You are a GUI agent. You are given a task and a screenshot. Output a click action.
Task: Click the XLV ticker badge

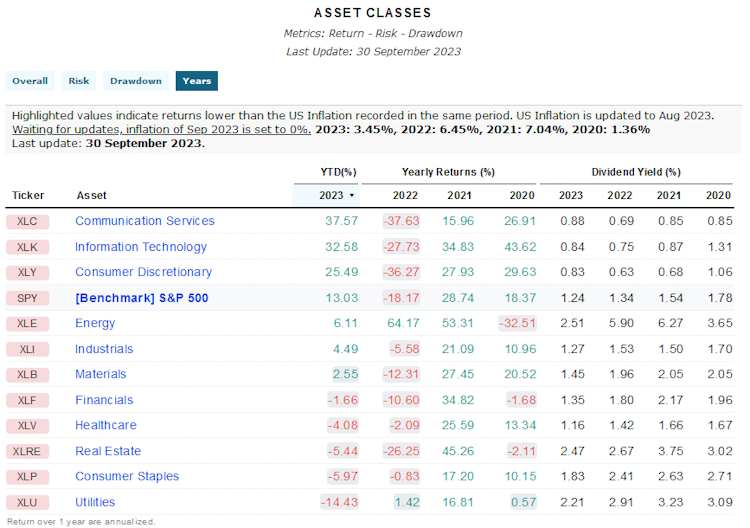[27, 426]
